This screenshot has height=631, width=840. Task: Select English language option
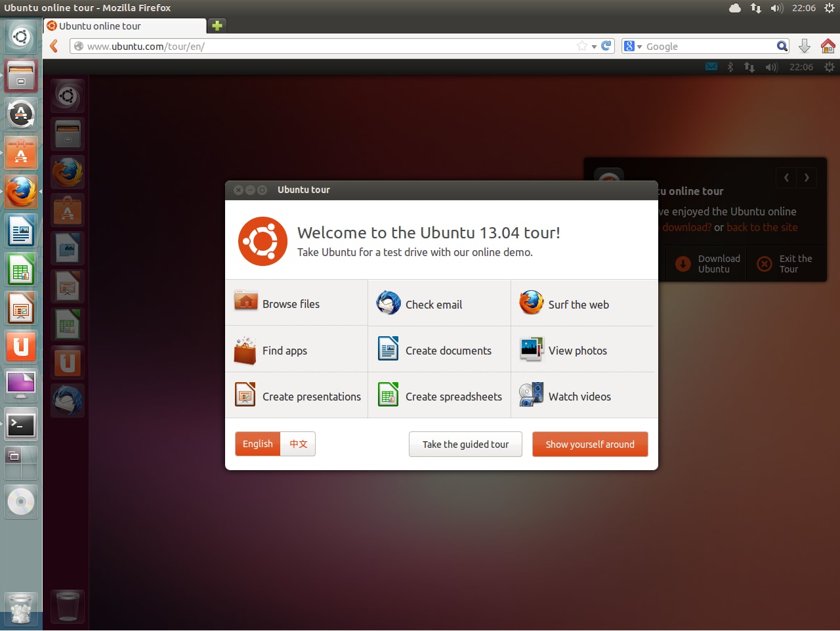pos(258,444)
